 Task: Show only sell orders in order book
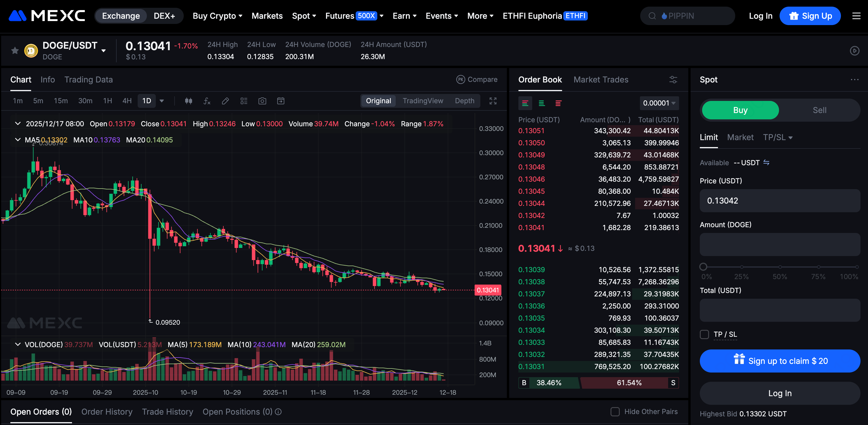click(558, 103)
